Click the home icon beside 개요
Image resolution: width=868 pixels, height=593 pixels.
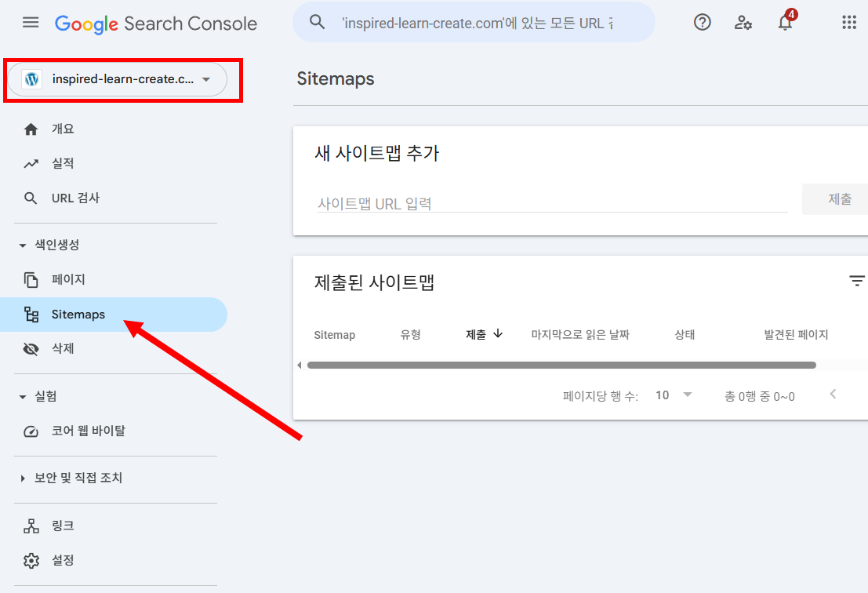point(31,129)
